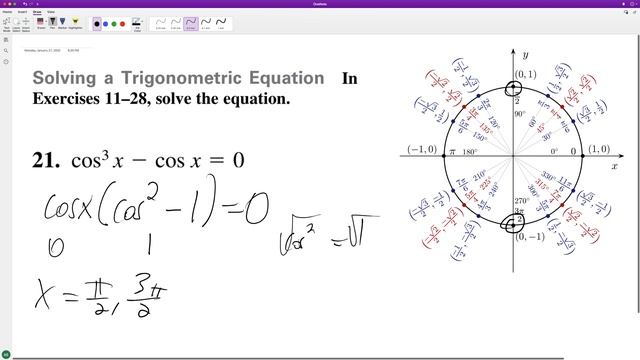Open search from the left sidebar
Viewport: 640px width, 360px height.
point(6,51)
